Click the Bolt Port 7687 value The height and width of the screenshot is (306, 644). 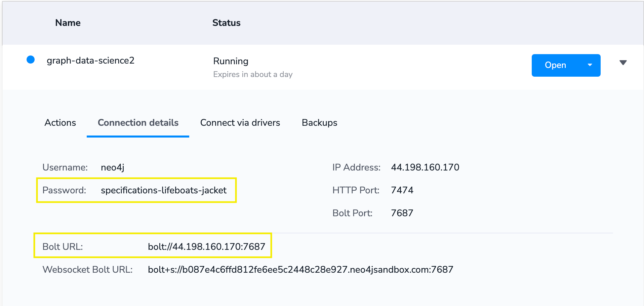(402, 213)
